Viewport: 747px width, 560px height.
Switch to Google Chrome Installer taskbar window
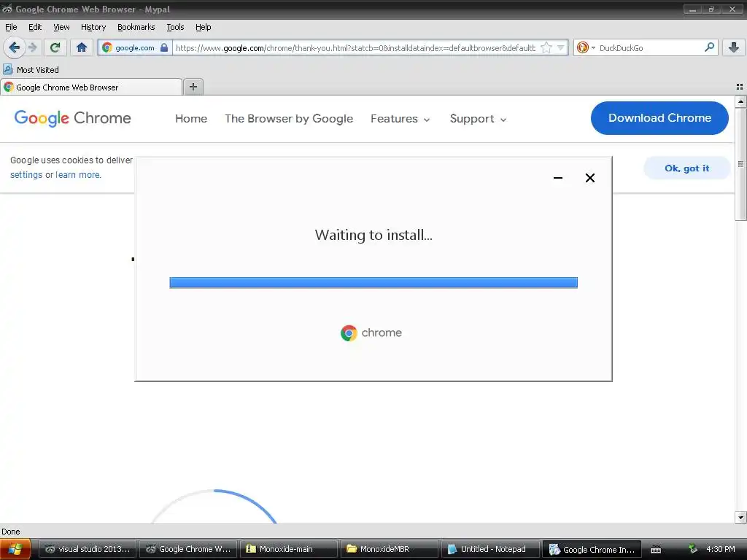[592, 549]
